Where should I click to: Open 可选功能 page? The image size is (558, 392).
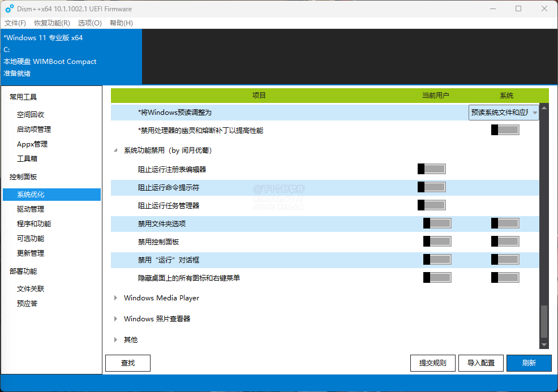point(31,238)
